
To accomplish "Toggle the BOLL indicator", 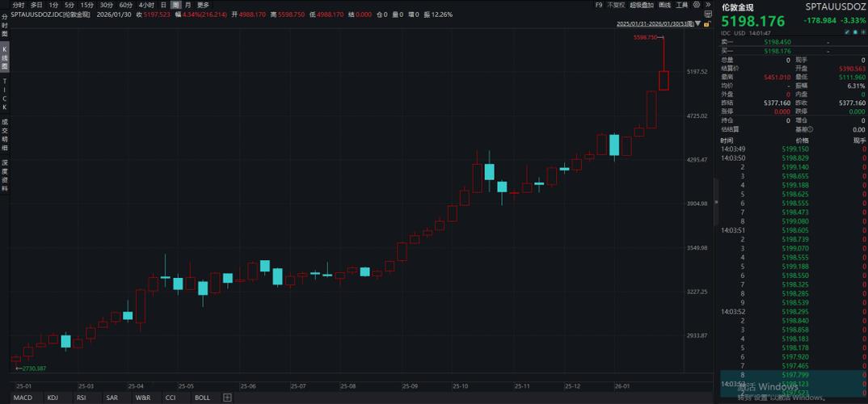I will (202, 398).
